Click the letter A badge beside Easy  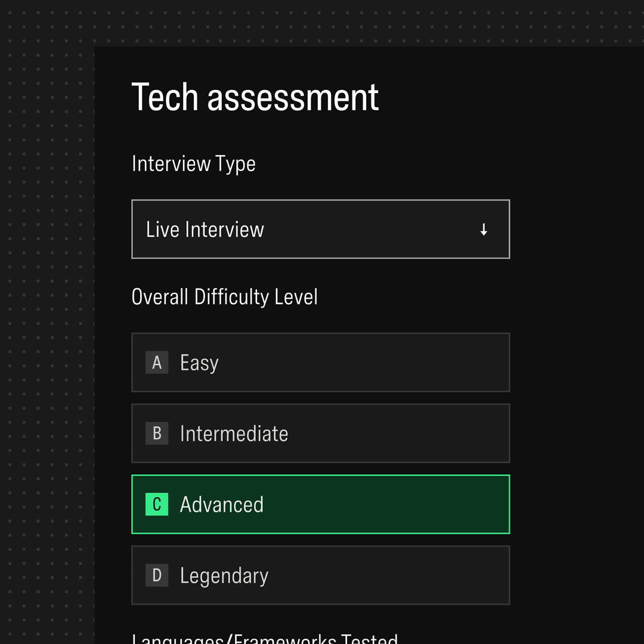tap(157, 363)
